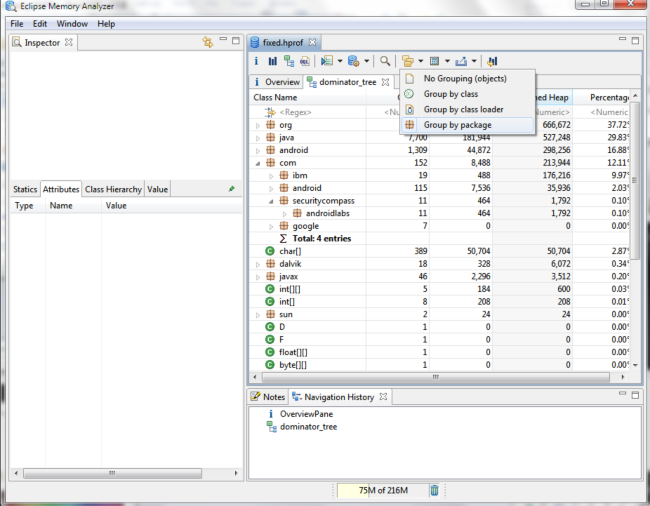Minimize the Inspector panel
The image size is (650, 506).
[x=223, y=39]
